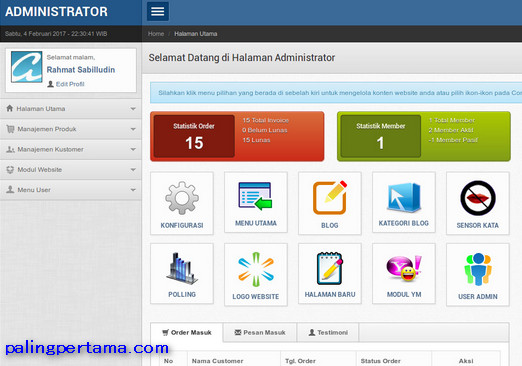The image size is (522, 366).
Task: Open the User Admin people icon
Action: pyautogui.click(x=478, y=269)
